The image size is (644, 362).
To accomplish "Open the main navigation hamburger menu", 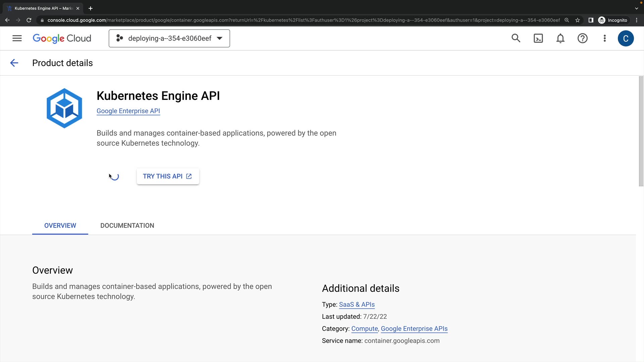I will pos(17,38).
